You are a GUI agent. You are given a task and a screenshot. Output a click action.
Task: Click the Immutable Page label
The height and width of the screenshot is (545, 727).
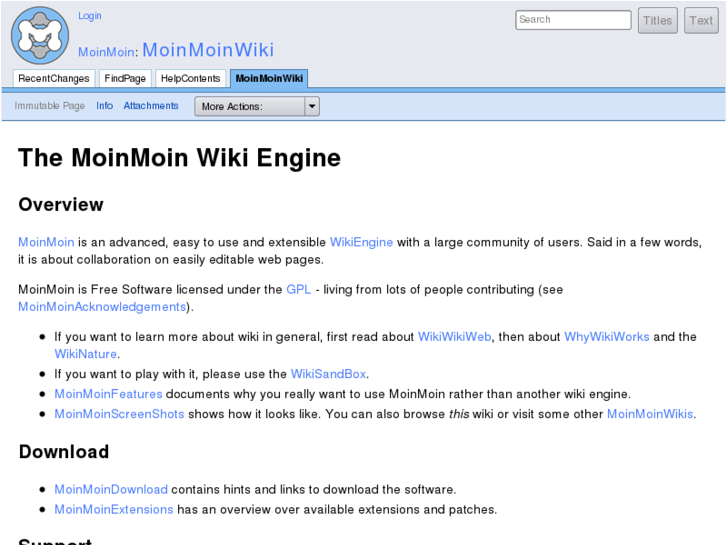pos(50,106)
